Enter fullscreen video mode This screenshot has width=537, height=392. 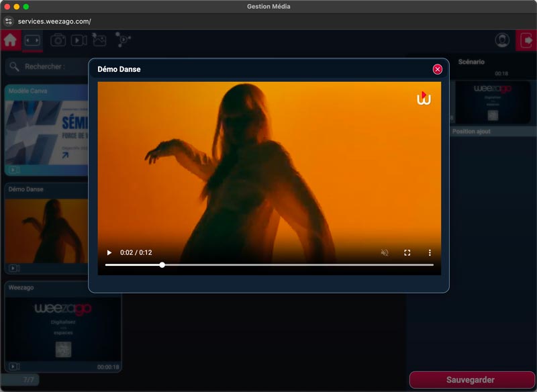coord(407,252)
